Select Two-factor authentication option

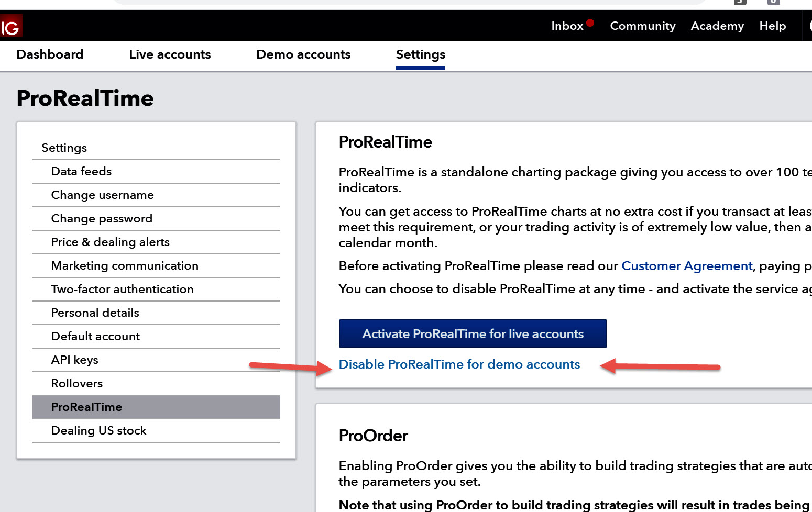[x=122, y=289]
